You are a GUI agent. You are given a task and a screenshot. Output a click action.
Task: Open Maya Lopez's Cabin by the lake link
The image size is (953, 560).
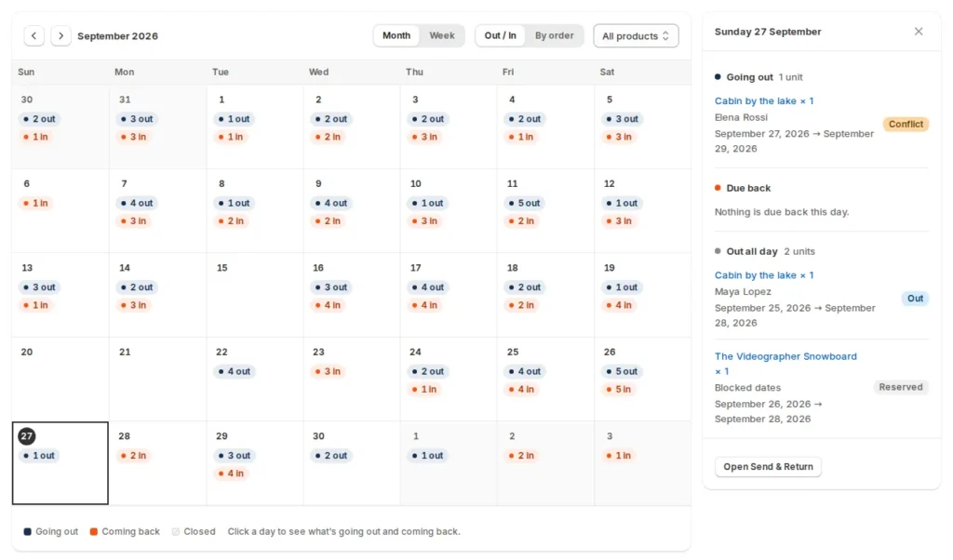pos(764,275)
